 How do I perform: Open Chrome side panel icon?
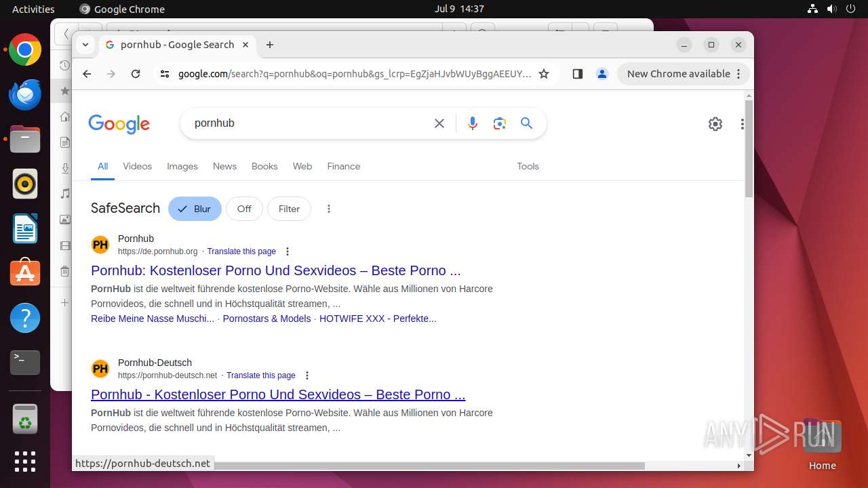click(x=578, y=74)
